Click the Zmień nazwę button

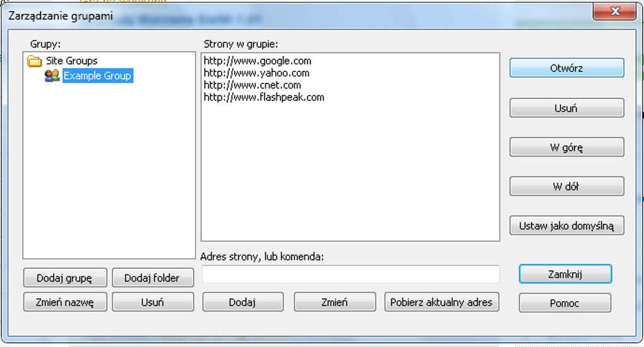pos(65,302)
